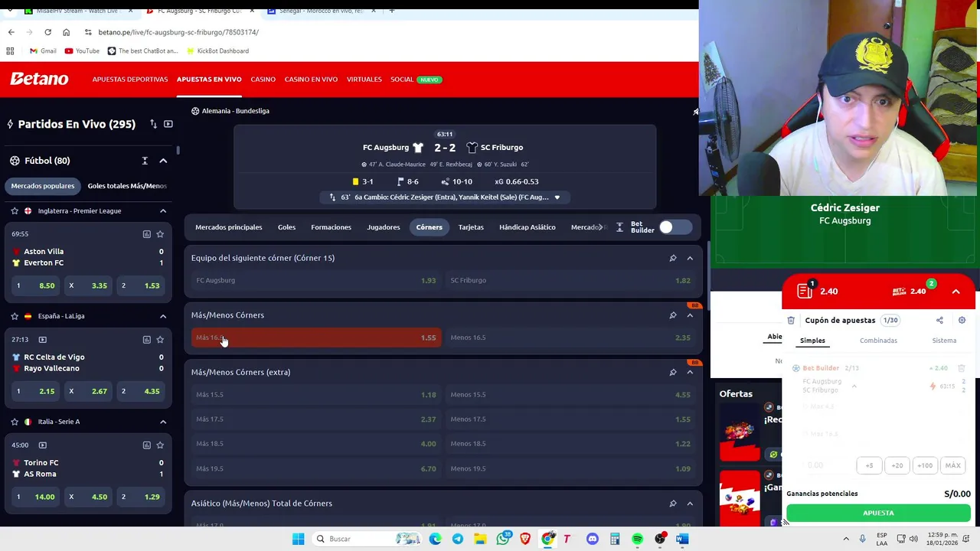Image resolution: width=980 pixels, height=551 pixels.
Task: Switch to Combinadas bet slip tab
Action: pyautogui.click(x=878, y=341)
